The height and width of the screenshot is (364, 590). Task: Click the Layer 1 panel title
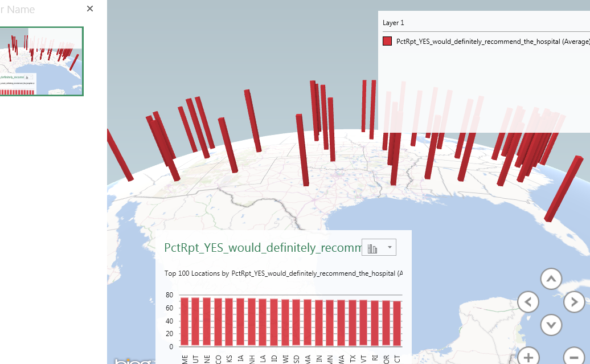[x=394, y=22]
